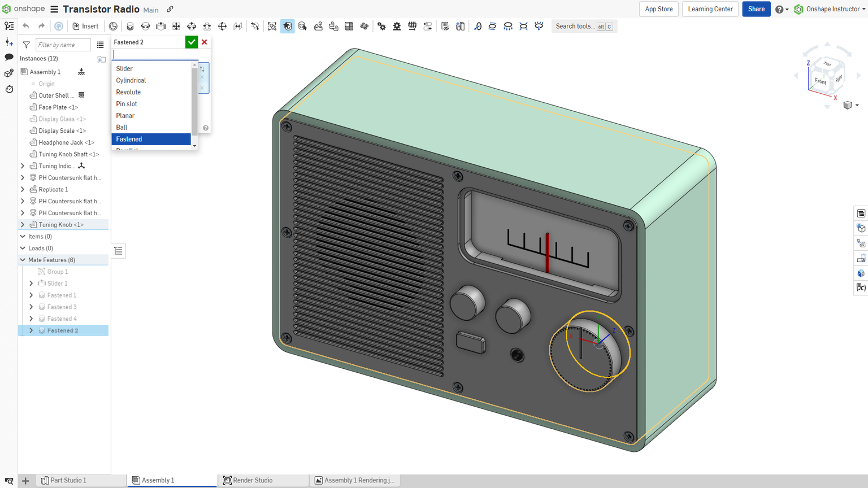Screen dimensions: 868x488
Task: Toggle the list view icon beside the filter field
Action: point(101,45)
